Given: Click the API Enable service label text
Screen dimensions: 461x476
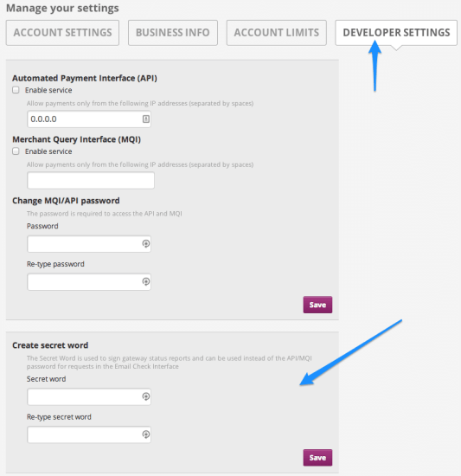Looking at the screenshot, I should [48, 90].
